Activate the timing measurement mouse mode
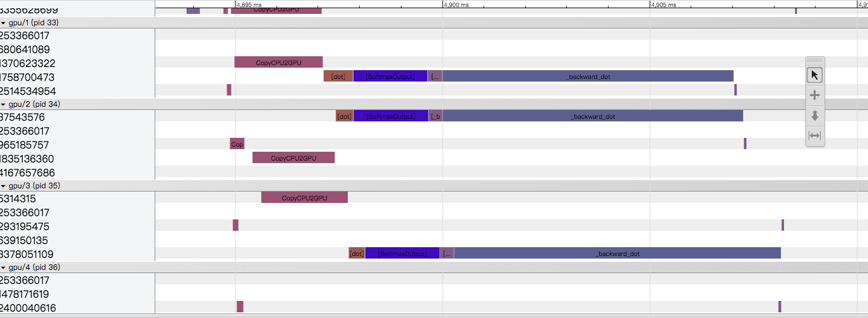Image resolution: width=868 pixels, height=318 pixels. coord(814,135)
